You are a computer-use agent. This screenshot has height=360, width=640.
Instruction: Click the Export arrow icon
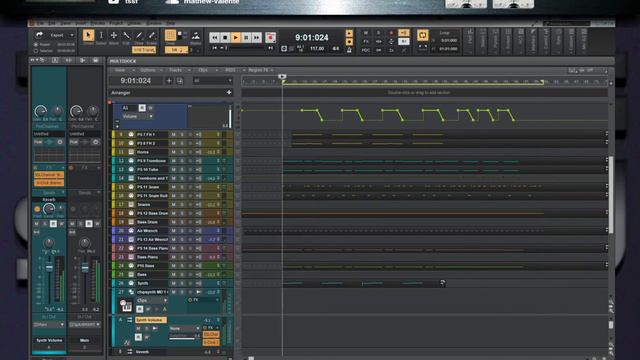[39, 35]
